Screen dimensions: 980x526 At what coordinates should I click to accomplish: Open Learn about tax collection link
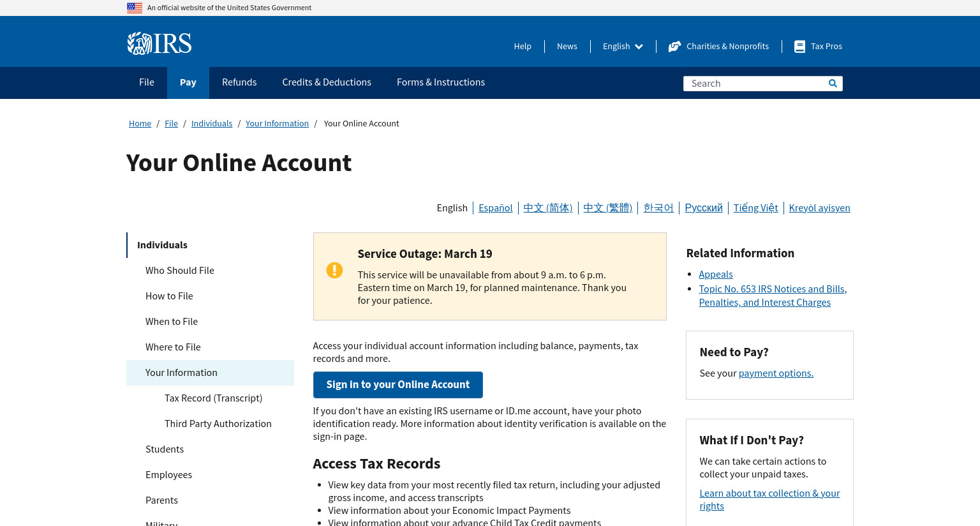tap(769, 500)
